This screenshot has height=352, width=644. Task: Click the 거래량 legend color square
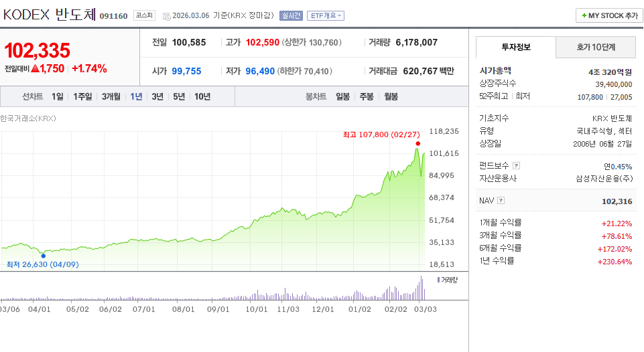pyautogui.click(x=439, y=280)
